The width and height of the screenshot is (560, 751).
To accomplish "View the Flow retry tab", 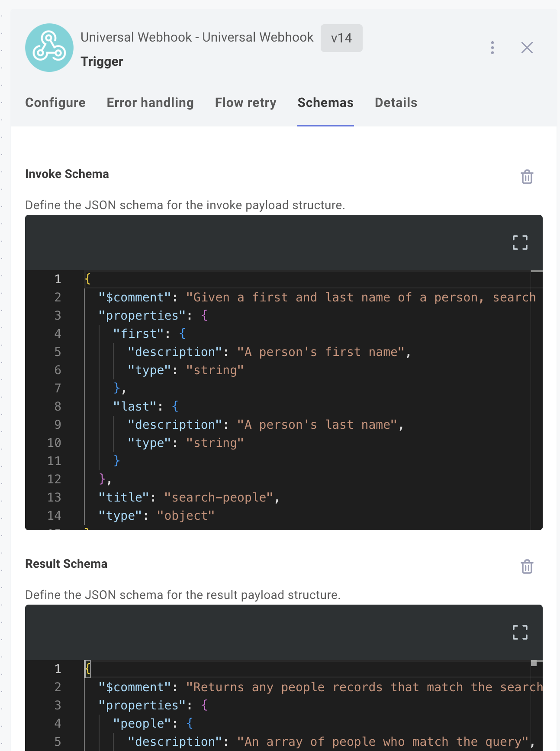I will tap(245, 103).
